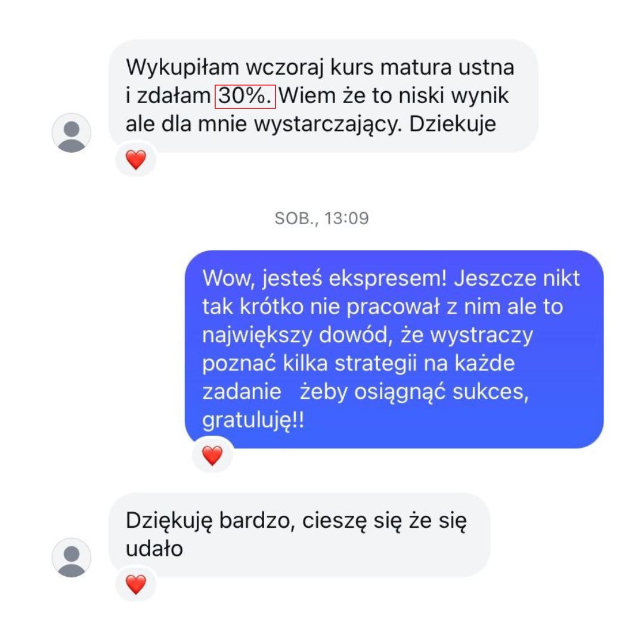Tap the heart reaction under the 'udało' message

135,584
